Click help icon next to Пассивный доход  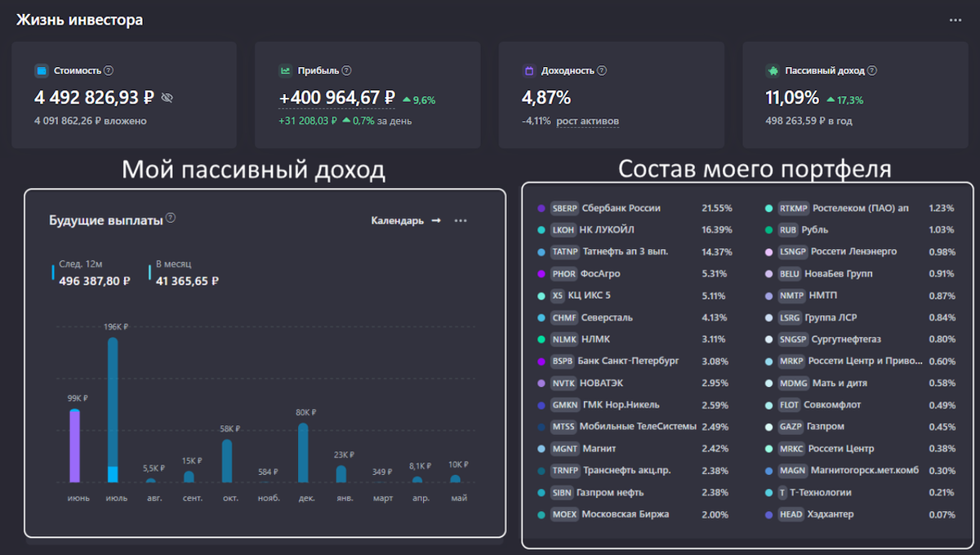point(872,71)
